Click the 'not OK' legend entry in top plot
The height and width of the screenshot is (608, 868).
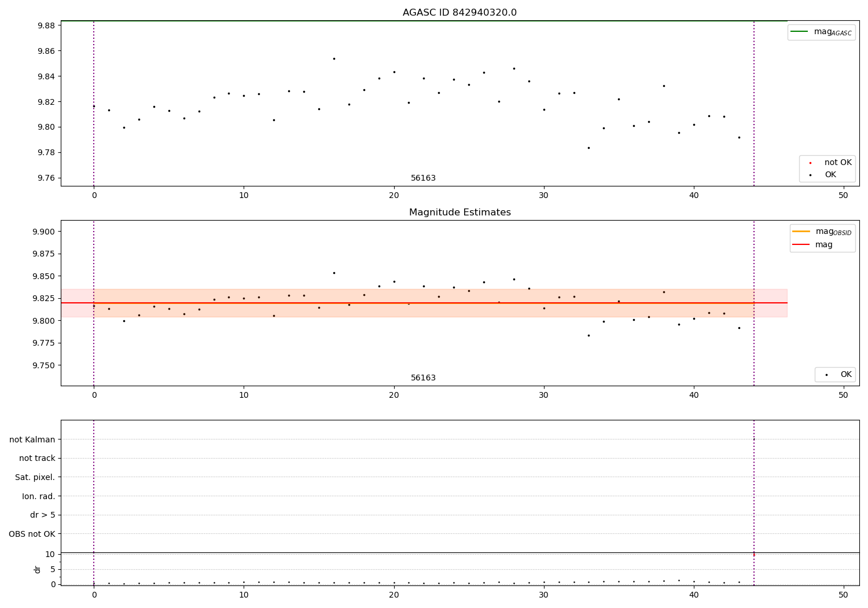pyautogui.click(x=830, y=163)
